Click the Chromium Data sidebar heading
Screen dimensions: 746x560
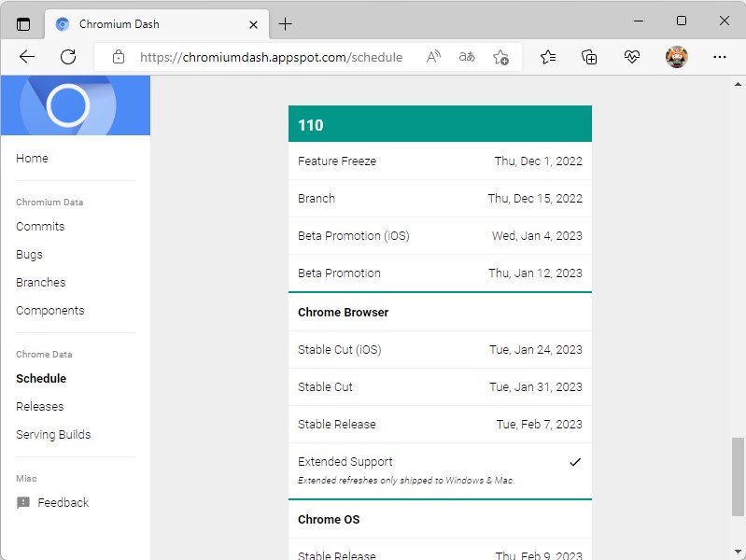[x=49, y=202]
